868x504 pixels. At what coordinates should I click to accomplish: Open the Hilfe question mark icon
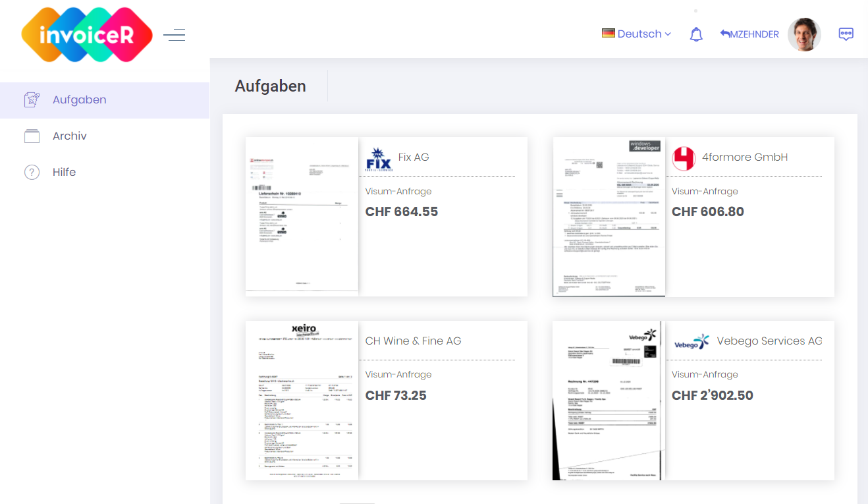32,172
